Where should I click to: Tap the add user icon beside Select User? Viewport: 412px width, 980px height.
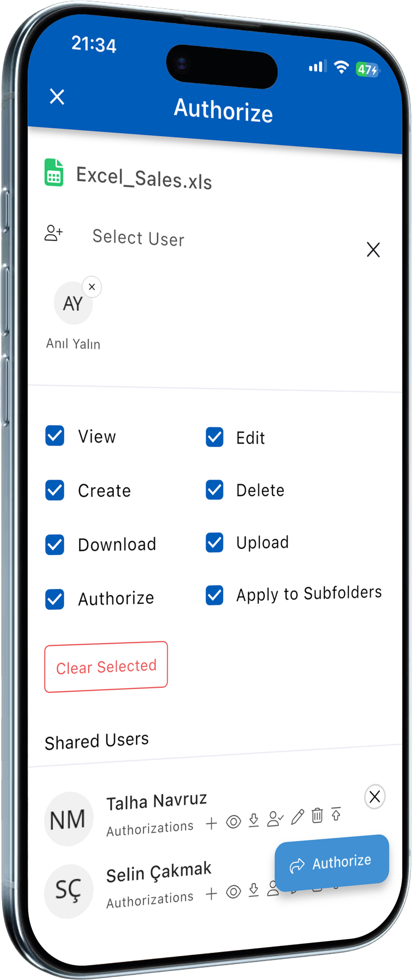pos(54,233)
